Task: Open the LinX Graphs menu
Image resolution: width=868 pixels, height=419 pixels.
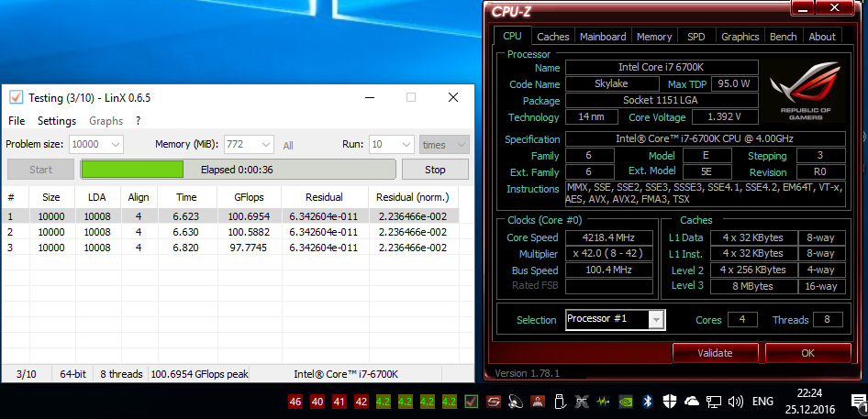Action: click(x=106, y=121)
